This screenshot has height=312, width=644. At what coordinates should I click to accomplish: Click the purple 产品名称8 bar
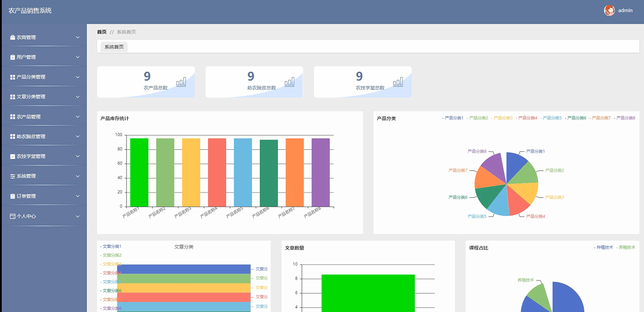(321, 172)
